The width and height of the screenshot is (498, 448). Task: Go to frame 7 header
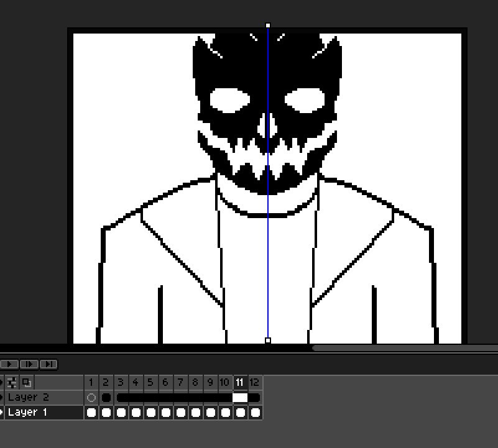180,382
